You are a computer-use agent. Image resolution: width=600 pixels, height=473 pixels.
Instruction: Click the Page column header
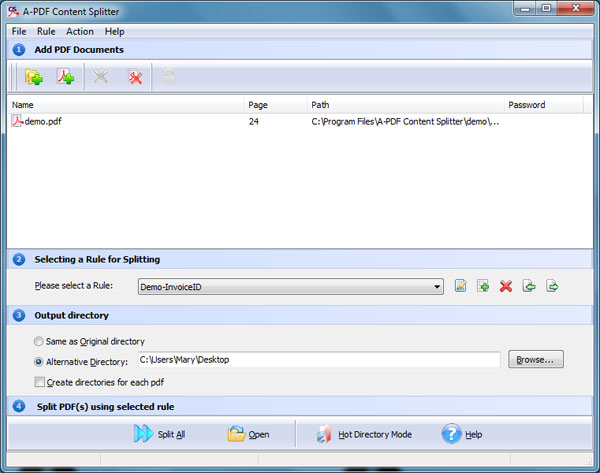pyautogui.click(x=275, y=104)
